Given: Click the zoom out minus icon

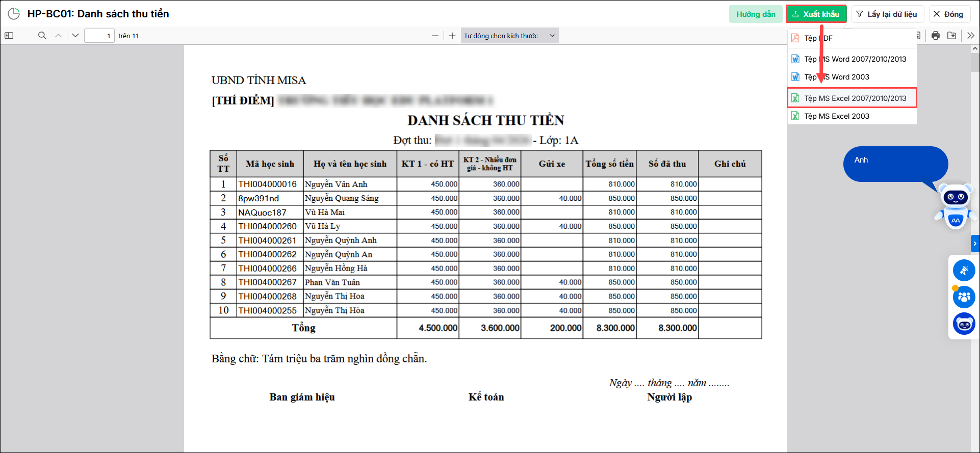Looking at the screenshot, I should pyautogui.click(x=435, y=36).
